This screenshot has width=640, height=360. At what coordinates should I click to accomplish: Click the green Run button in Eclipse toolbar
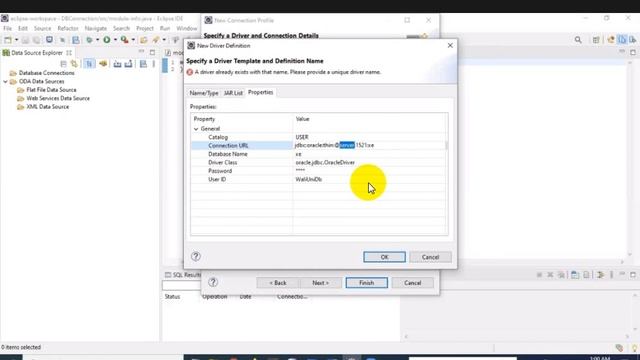(107, 40)
